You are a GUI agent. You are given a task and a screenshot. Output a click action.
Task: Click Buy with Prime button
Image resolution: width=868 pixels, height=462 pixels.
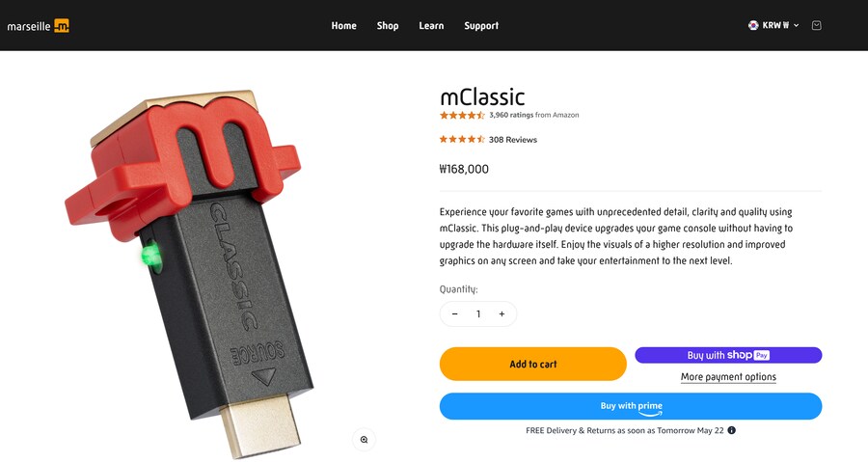(631, 406)
